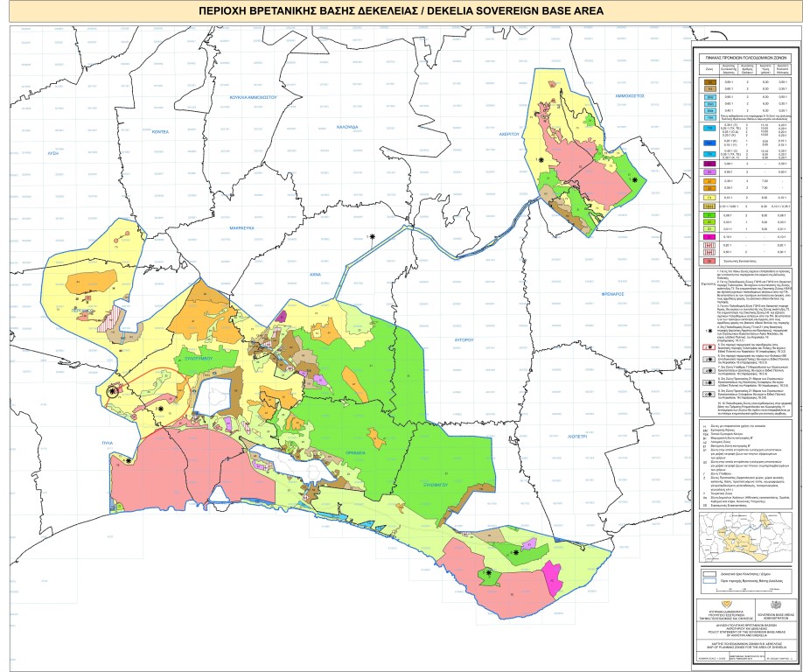Select the brown K1 legend swatch
Screen dimensions: 803x672
(711, 81)
